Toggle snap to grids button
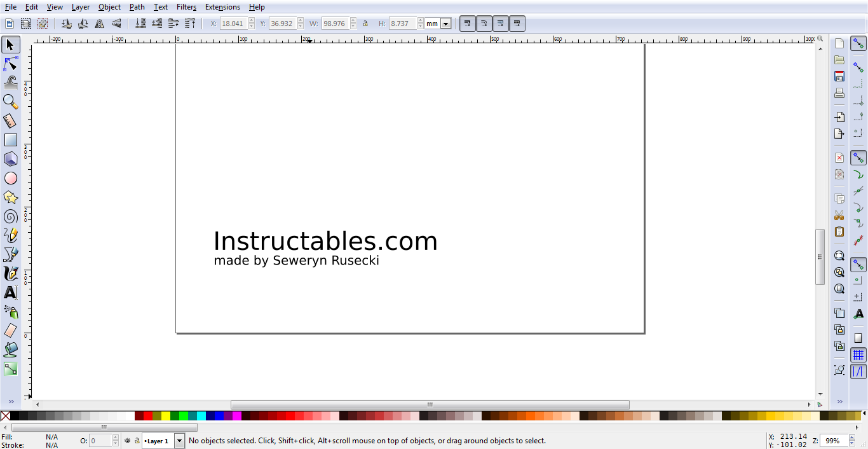Screen dimensions: 868x449 858,355
